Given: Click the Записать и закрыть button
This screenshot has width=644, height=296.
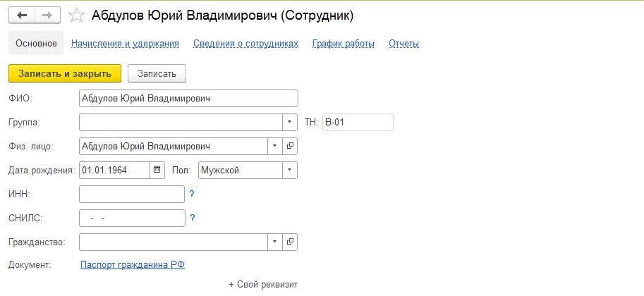Looking at the screenshot, I should tap(65, 73).
